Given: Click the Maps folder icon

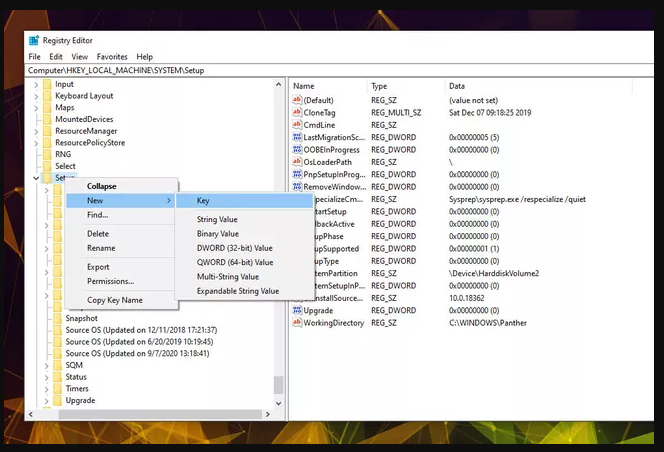Looking at the screenshot, I should (47, 107).
